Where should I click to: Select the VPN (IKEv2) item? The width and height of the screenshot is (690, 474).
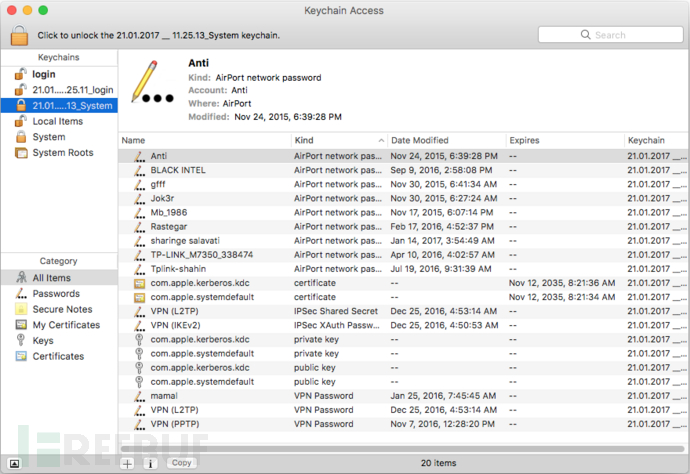[403, 325]
